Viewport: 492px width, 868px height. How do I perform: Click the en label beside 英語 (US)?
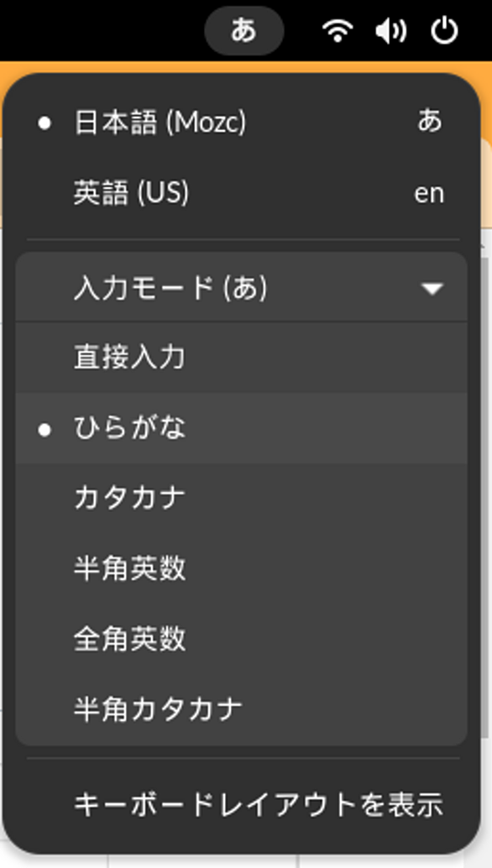click(x=429, y=194)
